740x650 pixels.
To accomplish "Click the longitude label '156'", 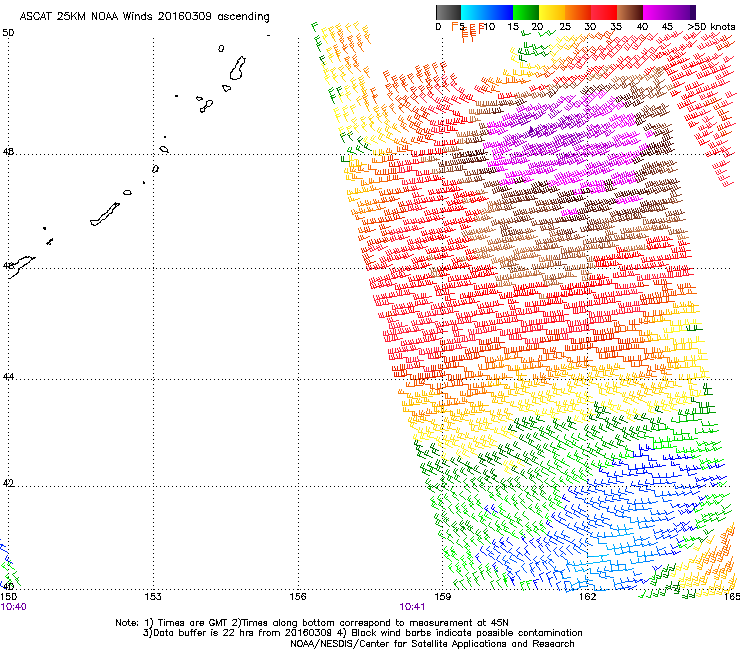I will (x=298, y=597).
